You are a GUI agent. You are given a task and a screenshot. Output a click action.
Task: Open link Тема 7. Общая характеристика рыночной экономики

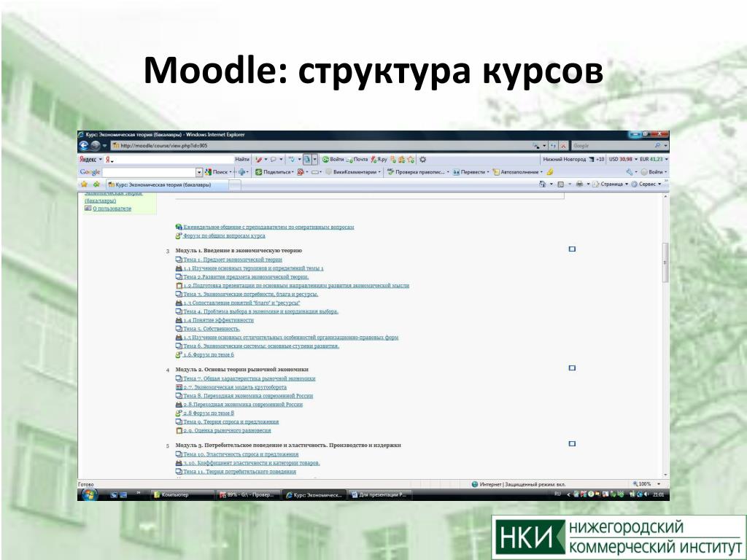tap(249, 378)
